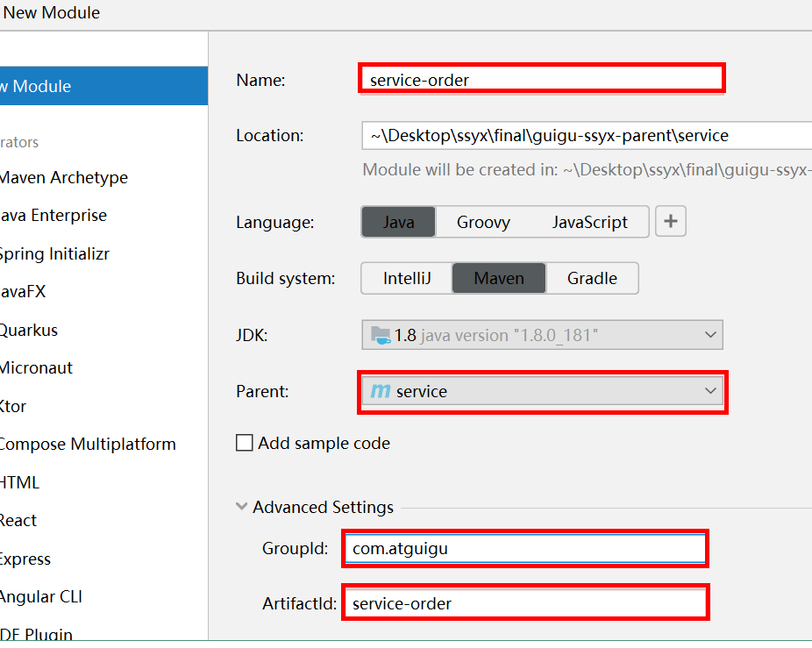The height and width of the screenshot is (648, 812).
Task: Choose Groovy language option
Action: pos(483,222)
